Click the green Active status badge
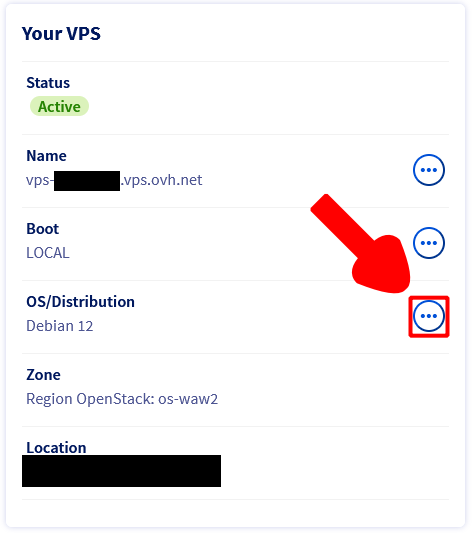The height and width of the screenshot is (533, 476). [x=59, y=106]
